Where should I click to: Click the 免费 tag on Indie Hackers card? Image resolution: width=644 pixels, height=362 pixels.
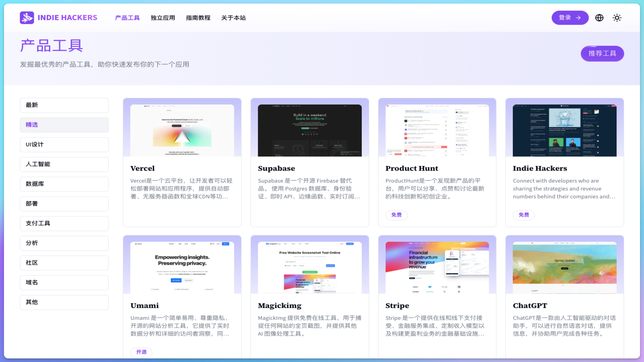coord(524,215)
